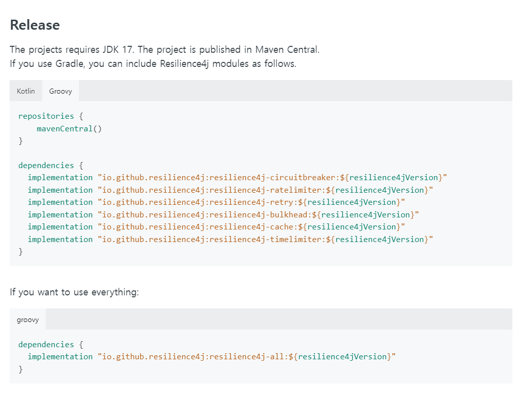Click the resilience4j-retry implementation line
Image resolution: width=532 pixels, height=395 pixels.
[x=216, y=202]
